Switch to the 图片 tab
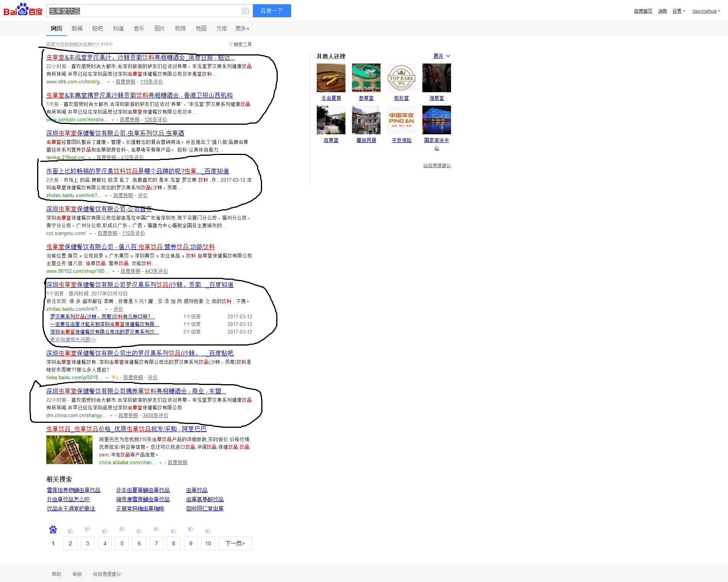 [160, 28]
